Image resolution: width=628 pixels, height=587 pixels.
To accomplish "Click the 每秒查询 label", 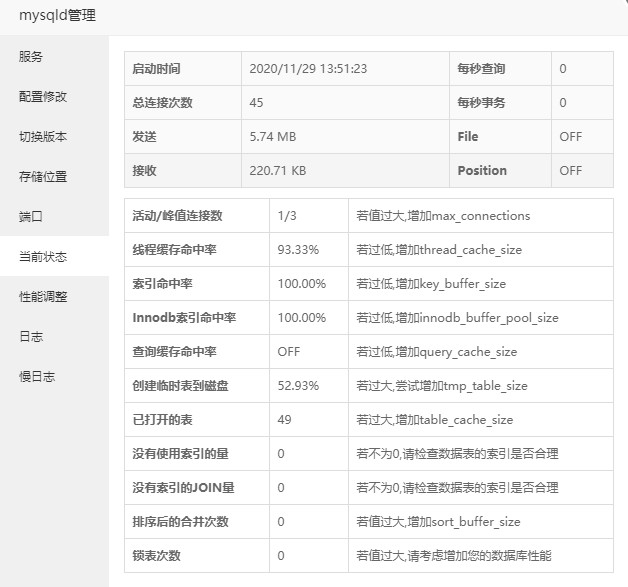I will click(x=481, y=68).
